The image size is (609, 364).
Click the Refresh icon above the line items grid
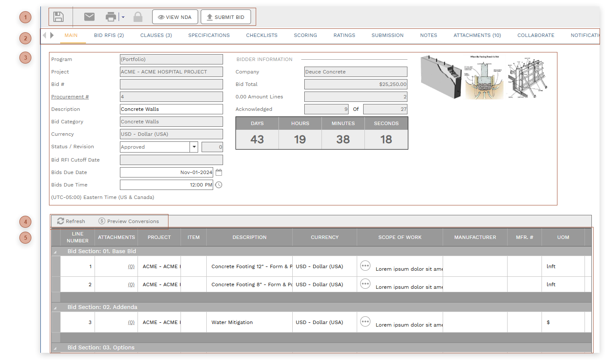pos(61,221)
